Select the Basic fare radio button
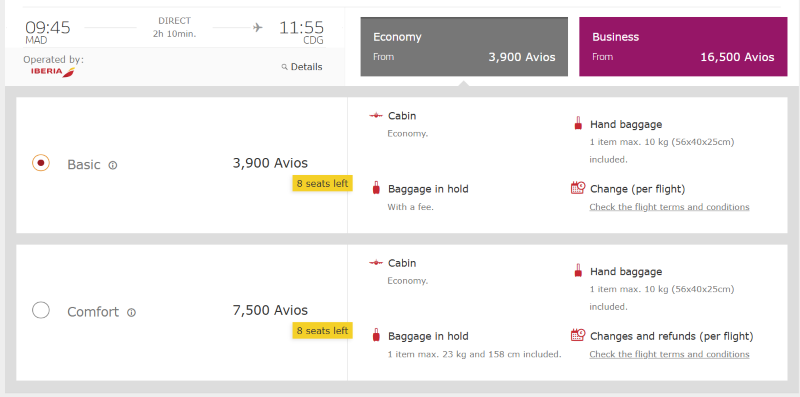 41,163
